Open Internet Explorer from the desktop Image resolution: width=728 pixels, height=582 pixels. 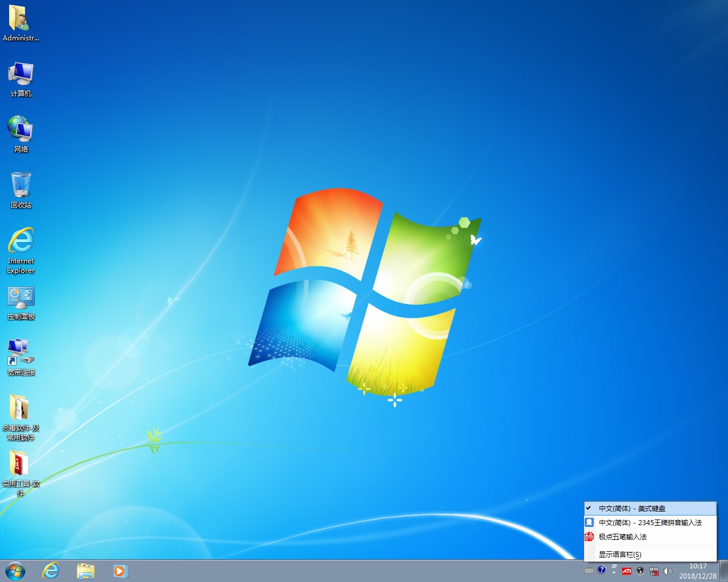[x=20, y=243]
